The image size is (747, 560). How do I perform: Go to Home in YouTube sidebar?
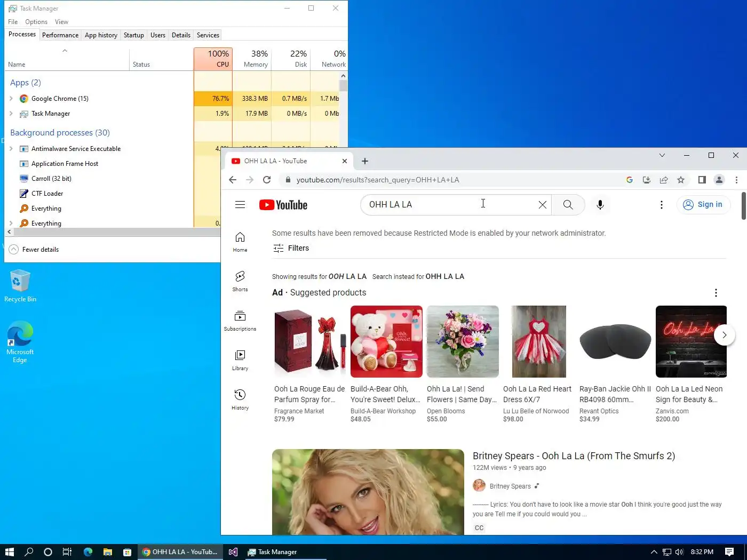240,242
